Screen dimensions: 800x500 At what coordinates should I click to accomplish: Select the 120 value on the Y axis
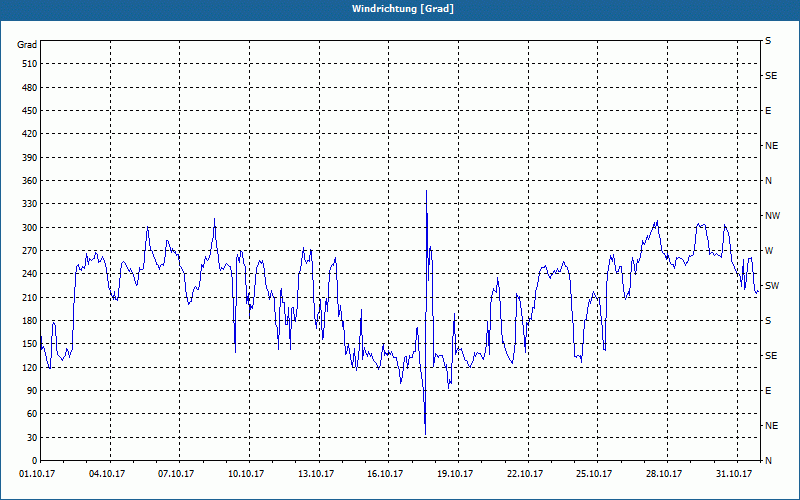[x=30, y=367]
